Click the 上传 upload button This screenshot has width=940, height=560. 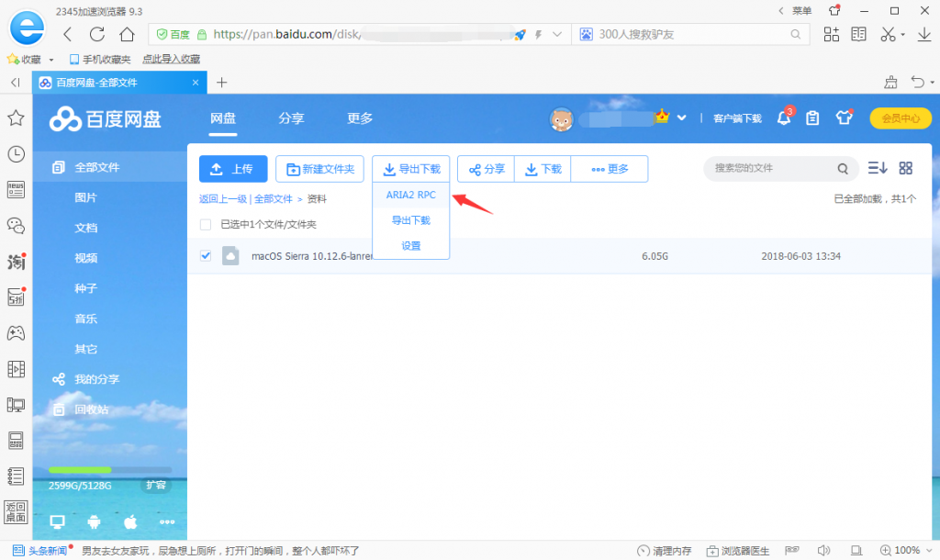[233, 169]
